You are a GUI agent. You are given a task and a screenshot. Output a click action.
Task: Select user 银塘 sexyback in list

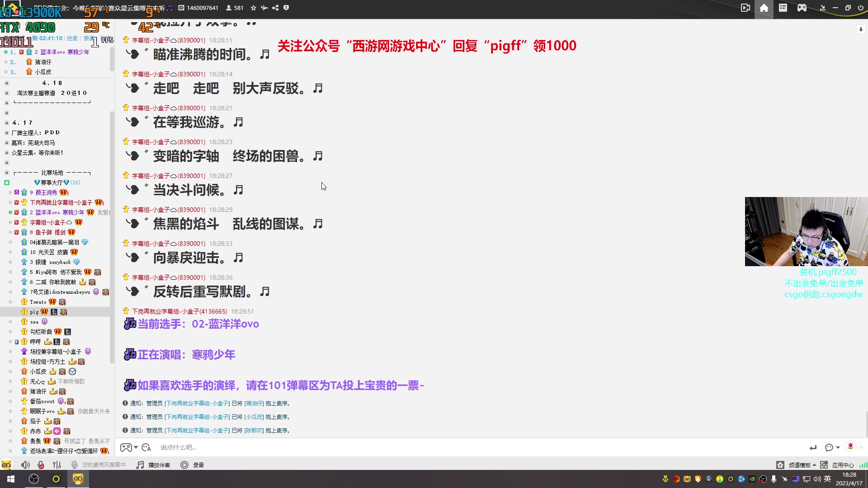click(50, 262)
